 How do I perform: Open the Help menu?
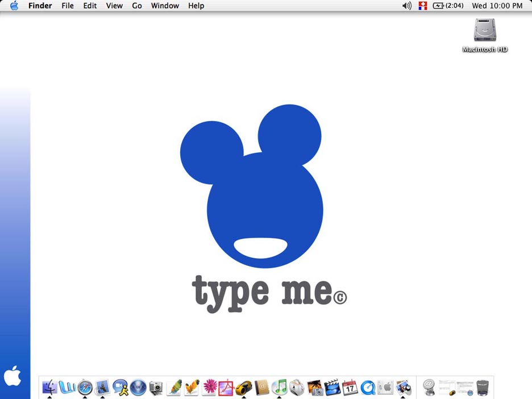(x=196, y=6)
